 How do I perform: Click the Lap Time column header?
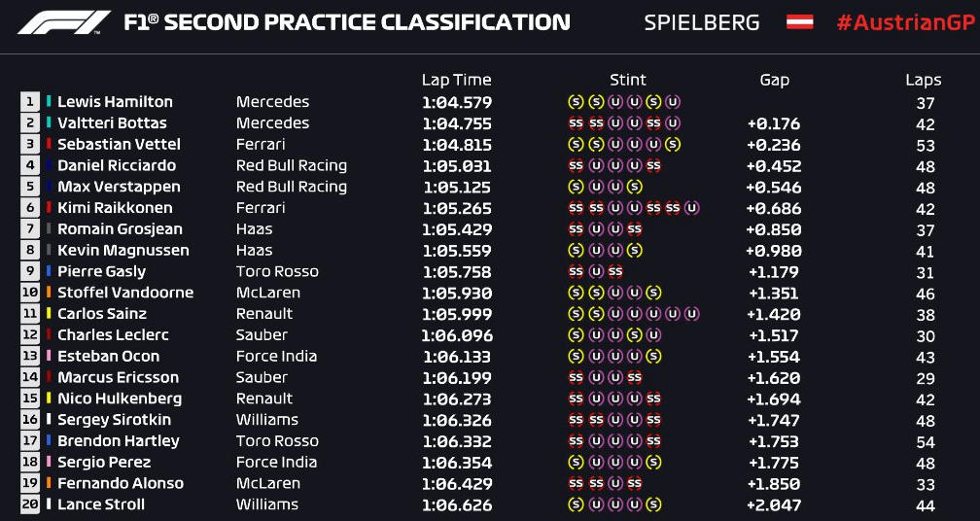(456, 80)
